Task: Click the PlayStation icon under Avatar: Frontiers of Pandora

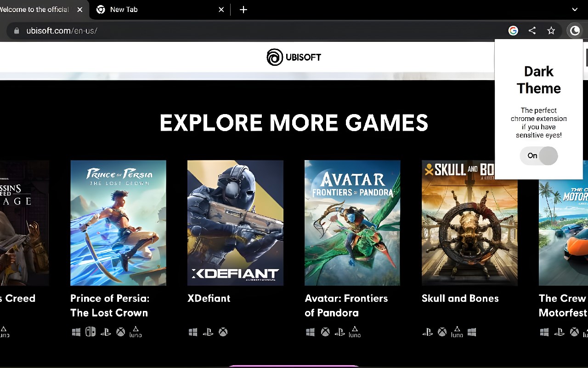Action: point(340,332)
